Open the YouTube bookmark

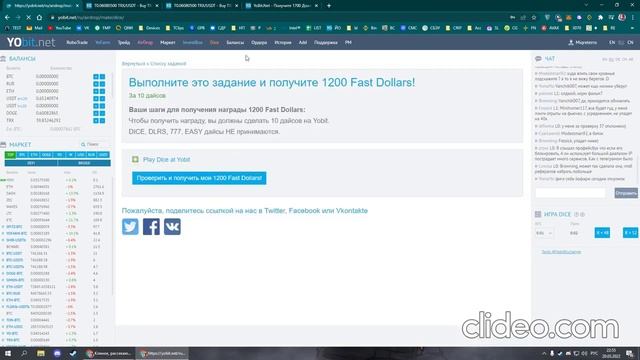click(x=60, y=28)
